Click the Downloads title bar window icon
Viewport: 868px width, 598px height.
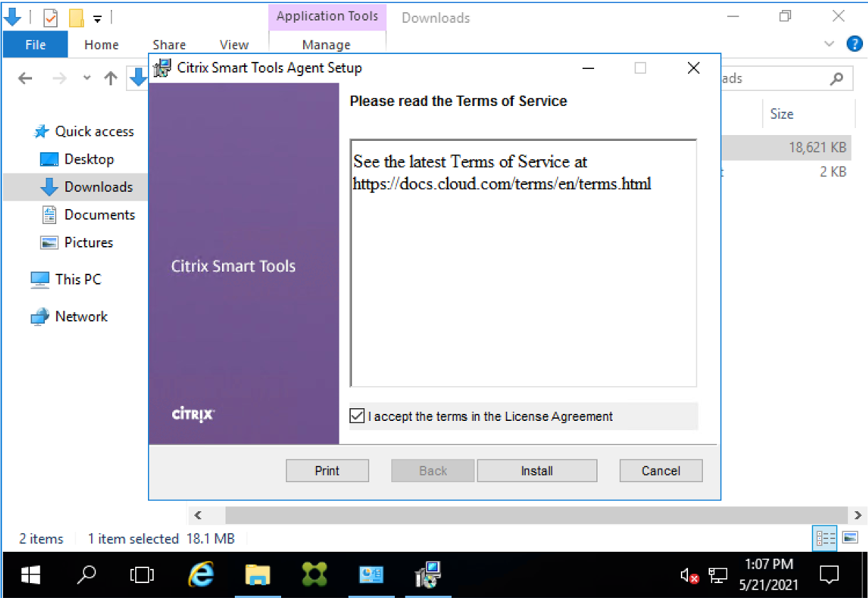pyautogui.click(x=14, y=17)
